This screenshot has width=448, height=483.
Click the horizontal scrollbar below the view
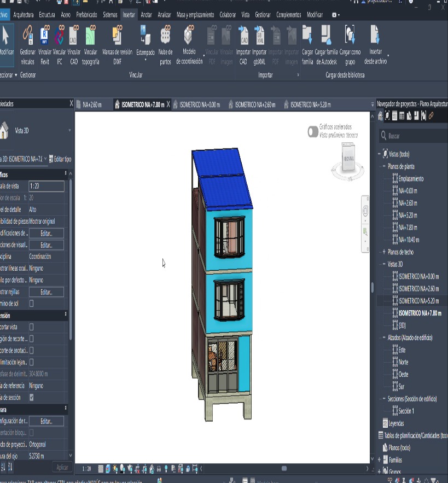coord(283,469)
